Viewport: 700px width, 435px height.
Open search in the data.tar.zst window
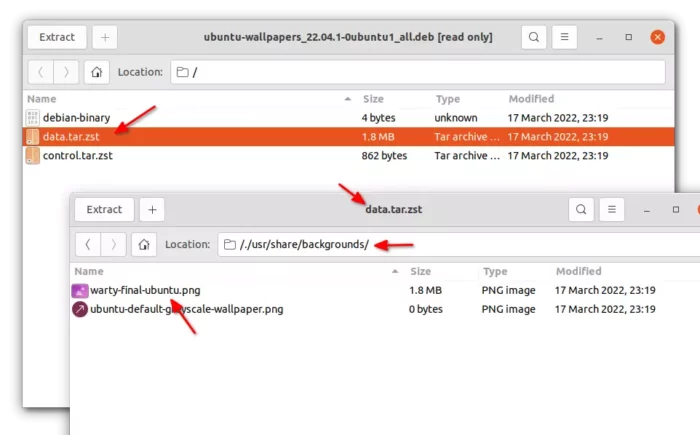coord(581,209)
